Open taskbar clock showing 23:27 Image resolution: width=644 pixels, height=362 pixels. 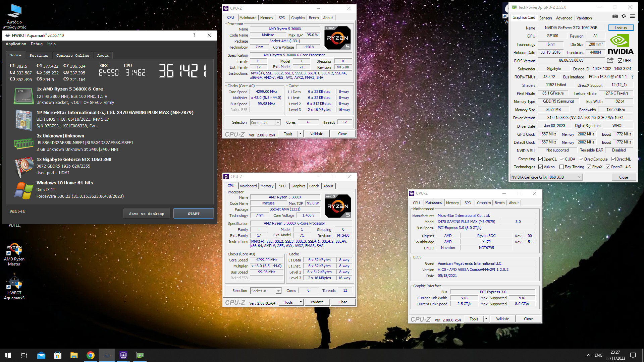615,355
